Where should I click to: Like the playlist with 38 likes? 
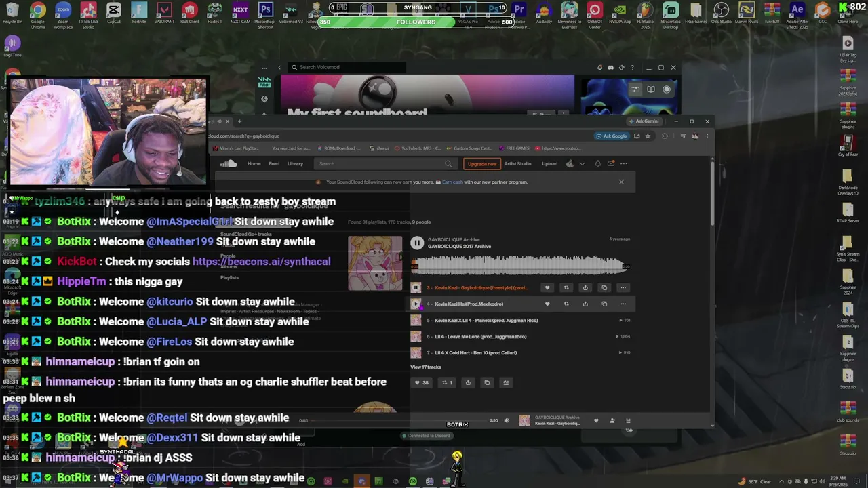(421, 382)
